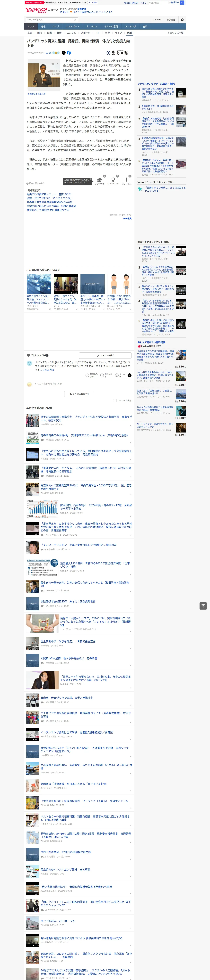Open the 地域 category tab
Image resolution: width=210 pixels, height=980 pixels.
tap(130, 33)
